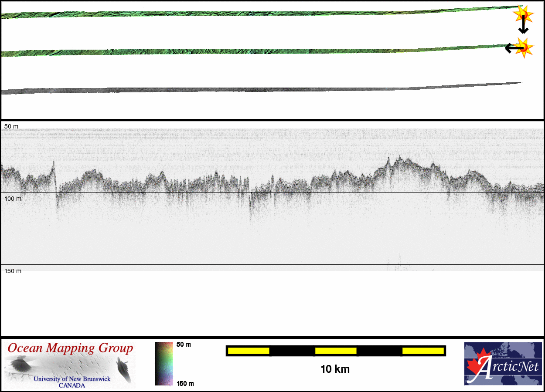Image resolution: width=545 pixels, height=392 pixels.
Task: Click the 10 km scale bar label
Action: [335, 369]
